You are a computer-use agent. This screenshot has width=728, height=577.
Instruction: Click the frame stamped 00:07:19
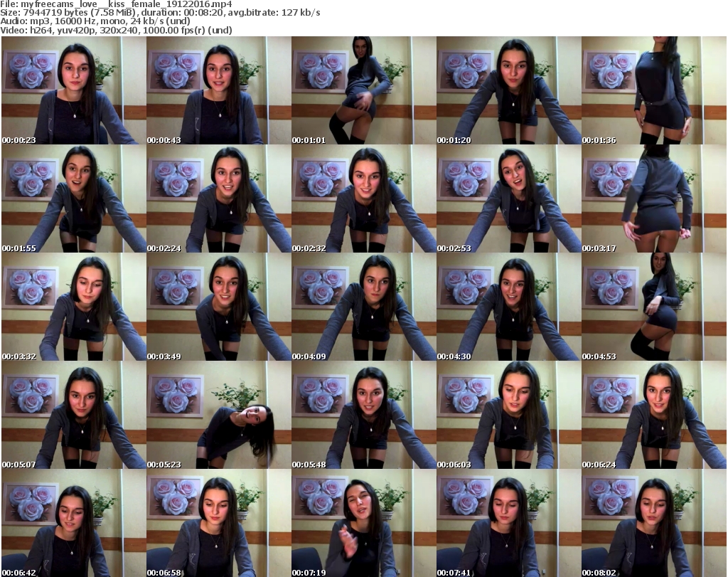click(363, 523)
